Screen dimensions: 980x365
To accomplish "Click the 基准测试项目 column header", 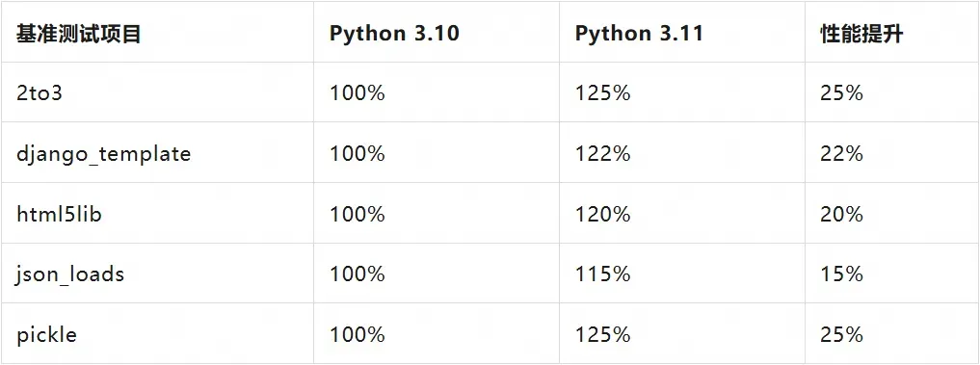I will click(79, 35).
